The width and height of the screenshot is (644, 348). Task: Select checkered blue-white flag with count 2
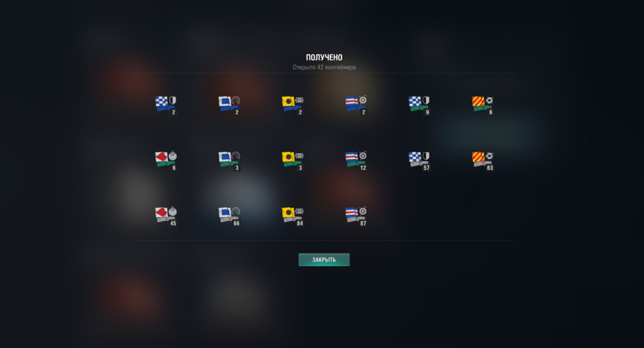click(x=166, y=105)
